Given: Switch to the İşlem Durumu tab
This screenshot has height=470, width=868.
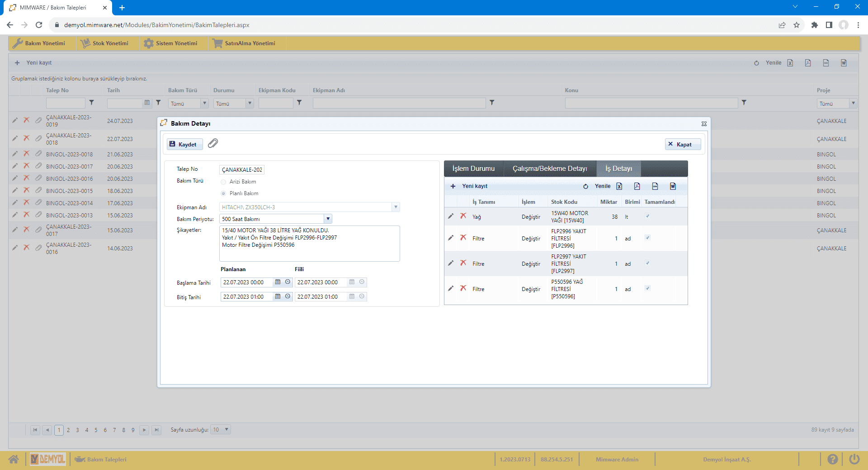Looking at the screenshot, I should [473, 169].
